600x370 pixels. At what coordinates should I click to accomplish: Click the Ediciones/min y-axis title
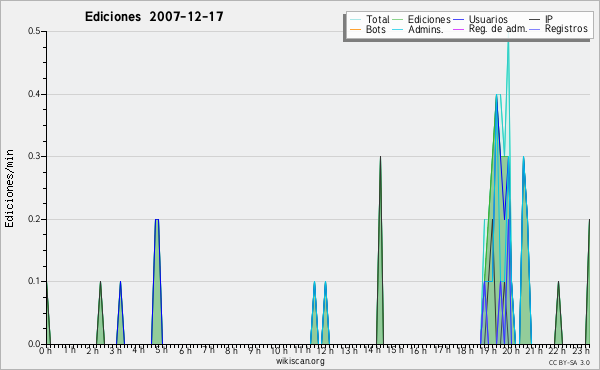9,189
